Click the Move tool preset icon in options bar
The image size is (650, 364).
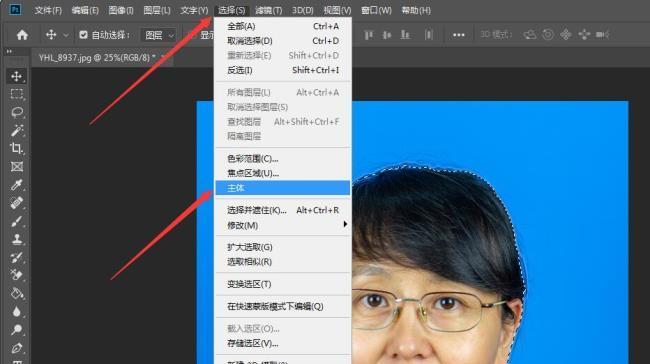click(x=51, y=35)
